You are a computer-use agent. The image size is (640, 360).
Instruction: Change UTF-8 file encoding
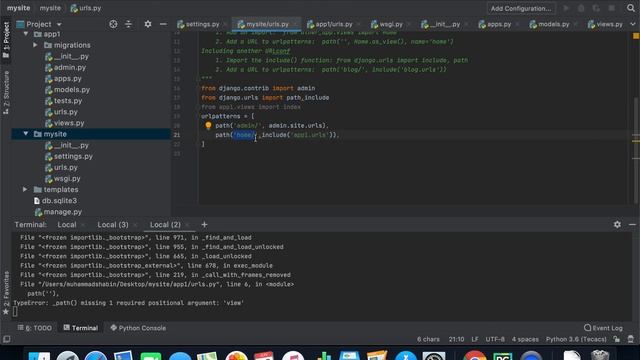pyautogui.click(x=495, y=340)
